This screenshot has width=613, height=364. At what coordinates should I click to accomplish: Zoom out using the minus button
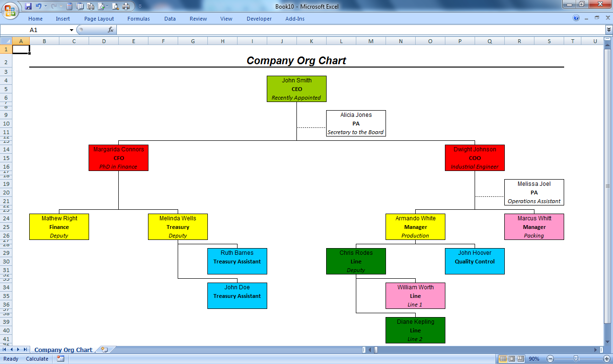coord(551,358)
